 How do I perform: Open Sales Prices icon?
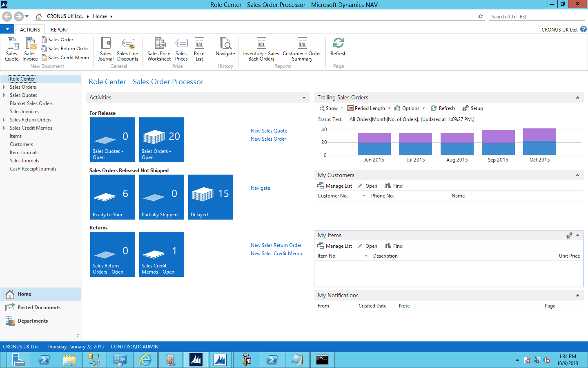coord(181,49)
